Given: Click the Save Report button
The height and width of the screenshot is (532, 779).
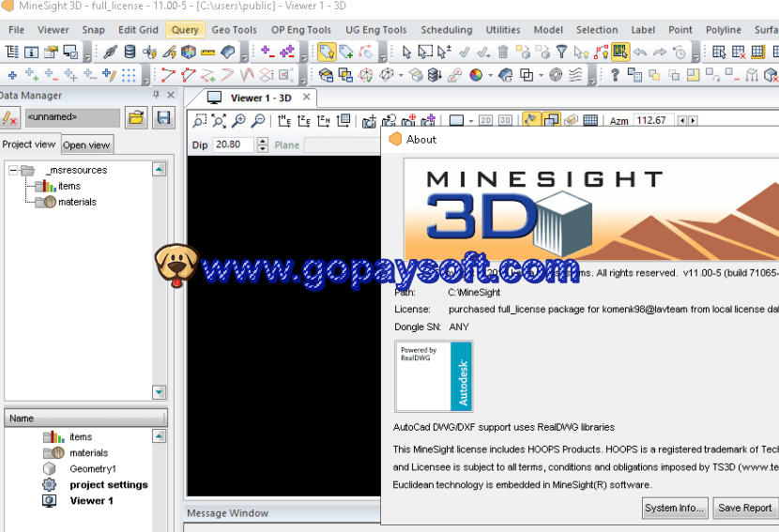Looking at the screenshot, I should (x=745, y=508).
